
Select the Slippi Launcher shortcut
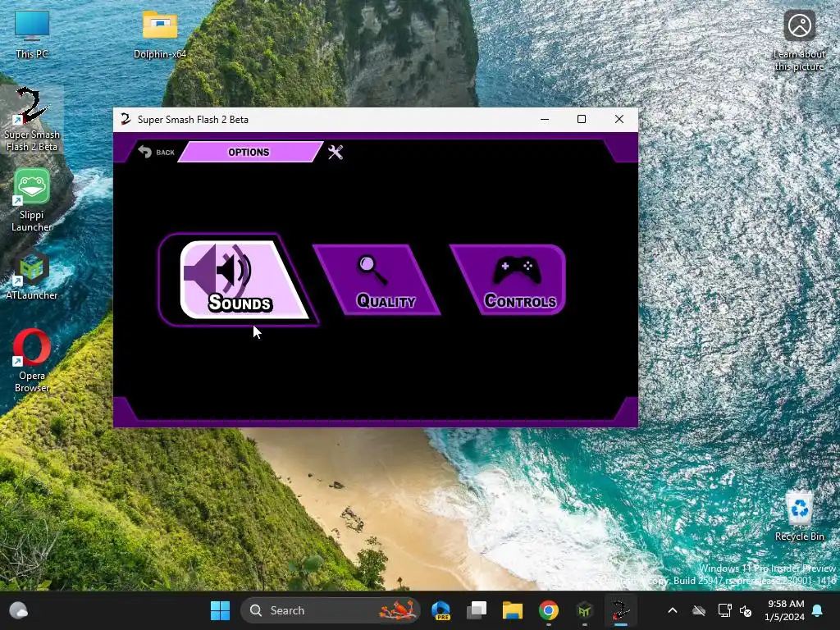pos(32,199)
